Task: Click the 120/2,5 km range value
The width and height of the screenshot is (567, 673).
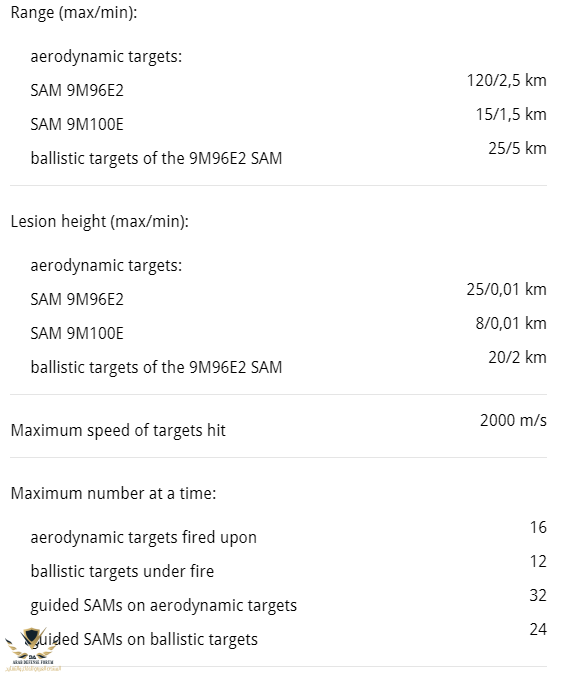Action: (x=506, y=81)
